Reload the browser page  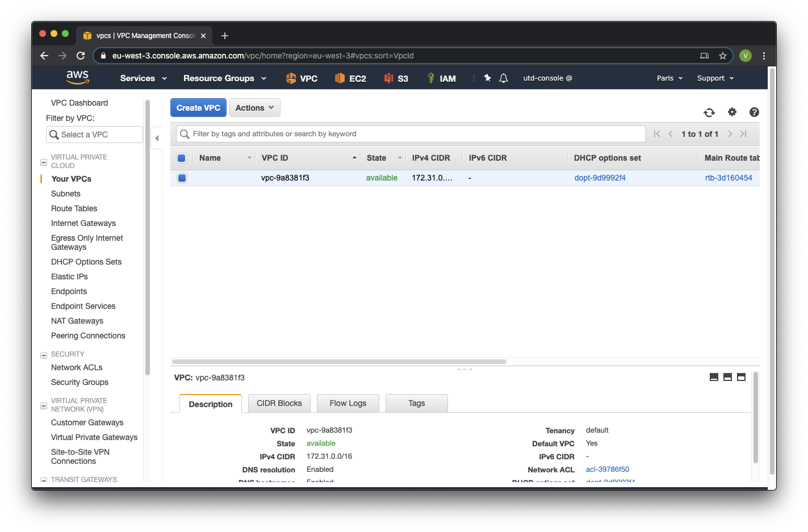(81, 56)
